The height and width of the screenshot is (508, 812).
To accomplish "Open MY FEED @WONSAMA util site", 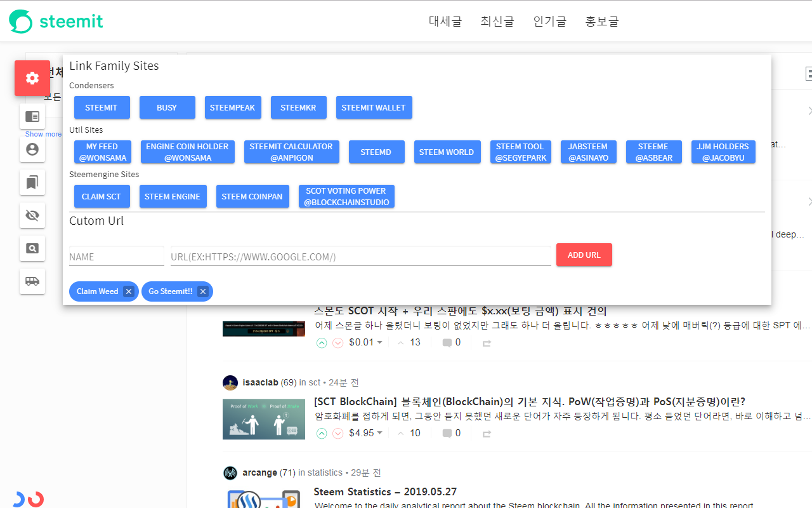I will pyautogui.click(x=103, y=152).
